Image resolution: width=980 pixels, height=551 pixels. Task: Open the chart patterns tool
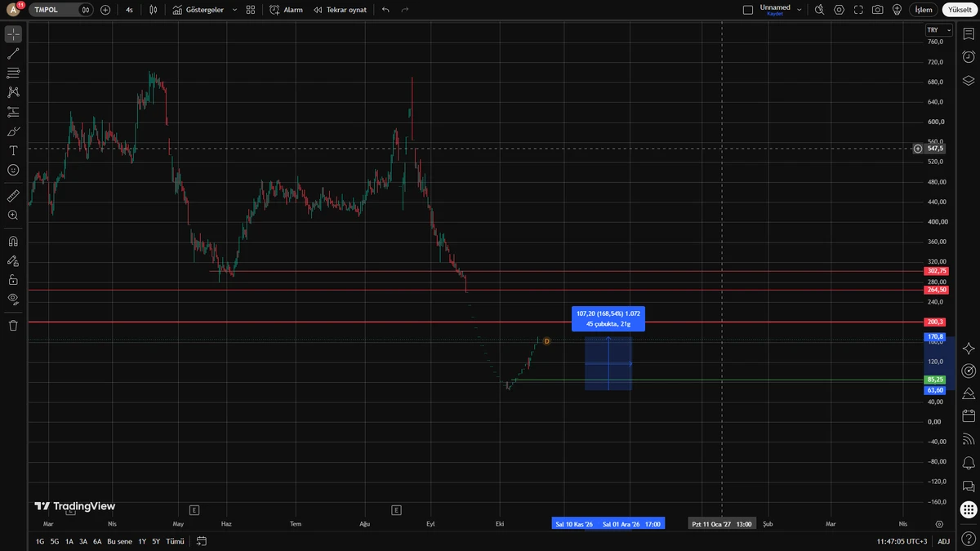tap(13, 92)
